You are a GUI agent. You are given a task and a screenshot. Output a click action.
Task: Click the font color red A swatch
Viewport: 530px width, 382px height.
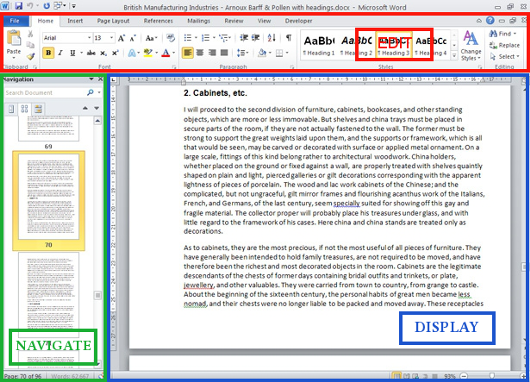(166, 53)
